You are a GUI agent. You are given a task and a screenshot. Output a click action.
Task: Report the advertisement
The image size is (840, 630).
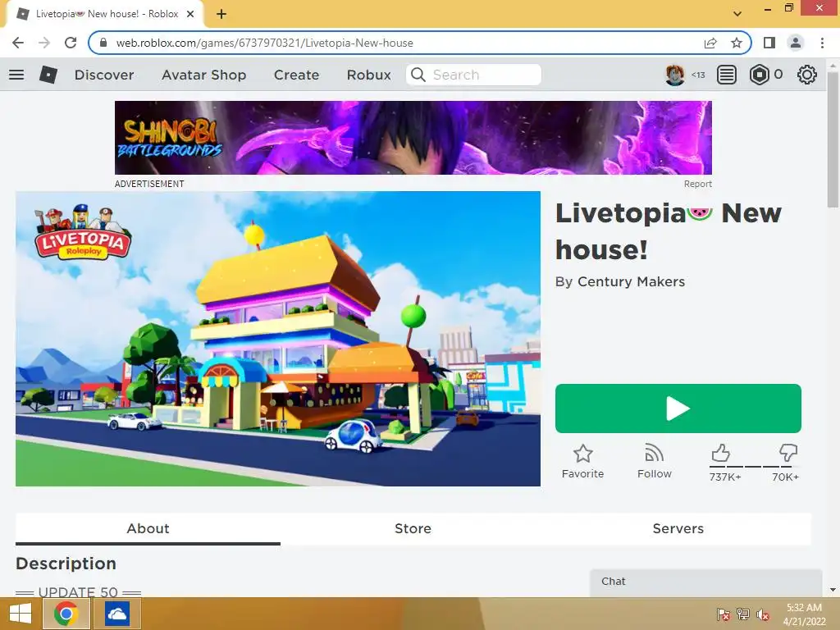click(697, 184)
